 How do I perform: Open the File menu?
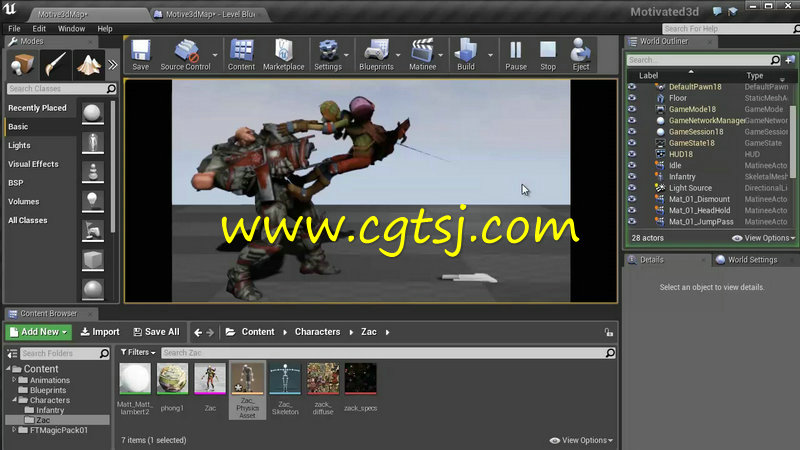coord(14,29)
